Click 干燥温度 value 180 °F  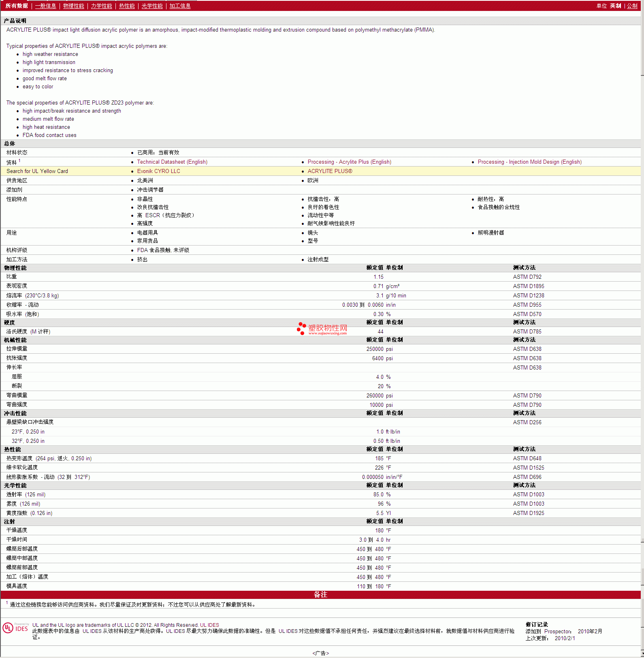tap(383, 530)
